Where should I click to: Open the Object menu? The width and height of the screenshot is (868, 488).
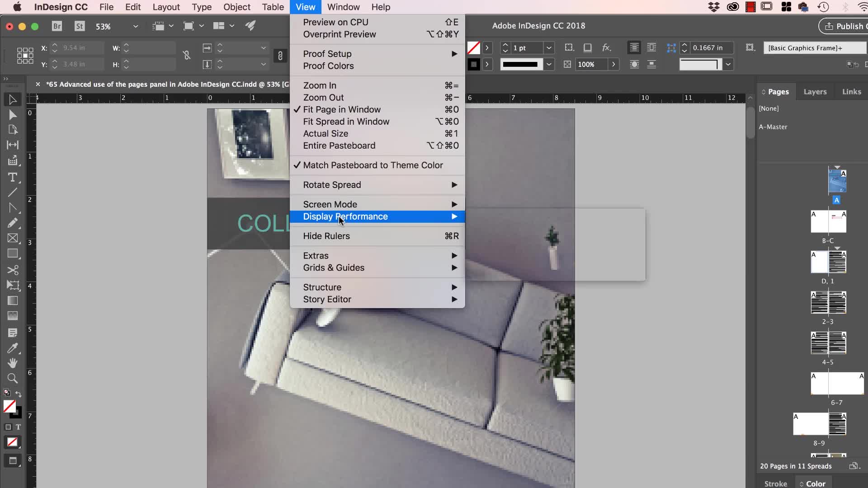click(x=236, y=7)
